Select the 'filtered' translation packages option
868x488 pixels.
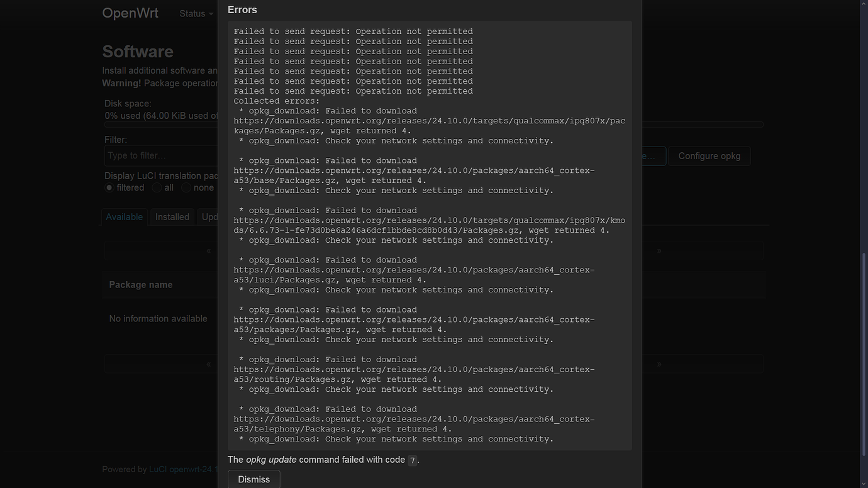tap(109, 187)
